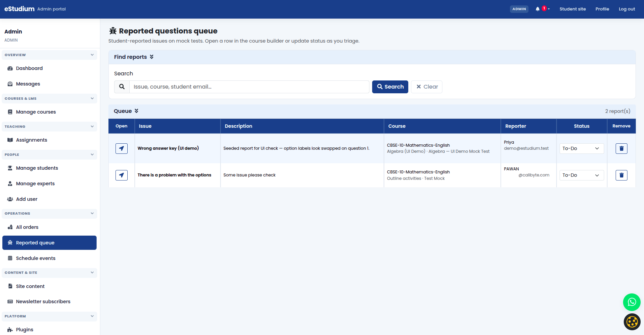
Task: Collapse the Operations sidebar section
Action: coord(49,214)
